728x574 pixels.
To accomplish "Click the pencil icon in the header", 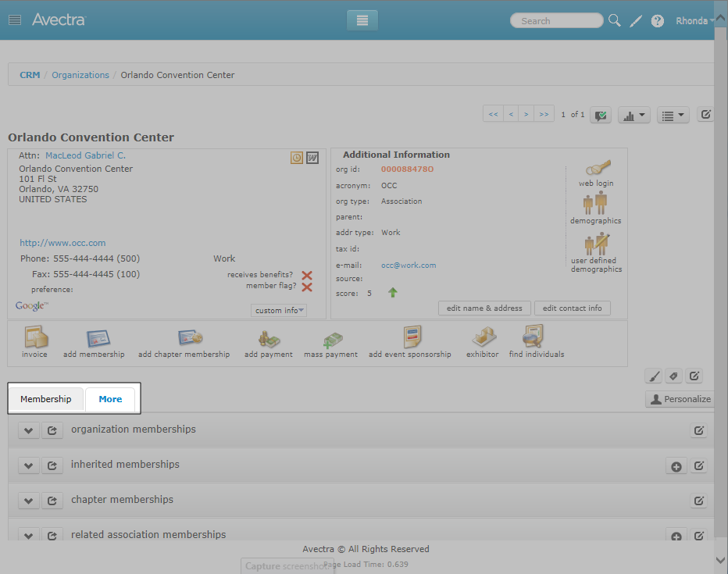I will (x=636, y=21).
